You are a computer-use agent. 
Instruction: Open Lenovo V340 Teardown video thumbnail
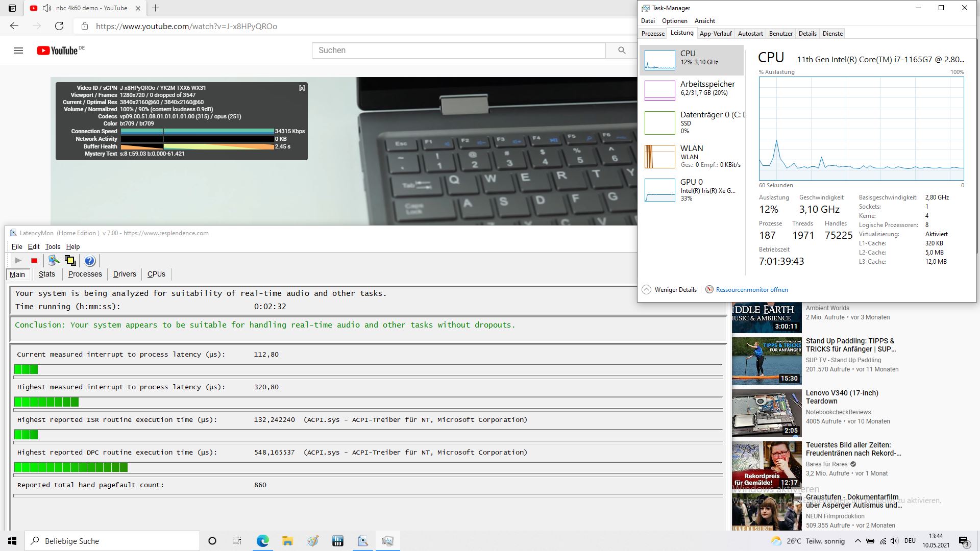point(767,412)
